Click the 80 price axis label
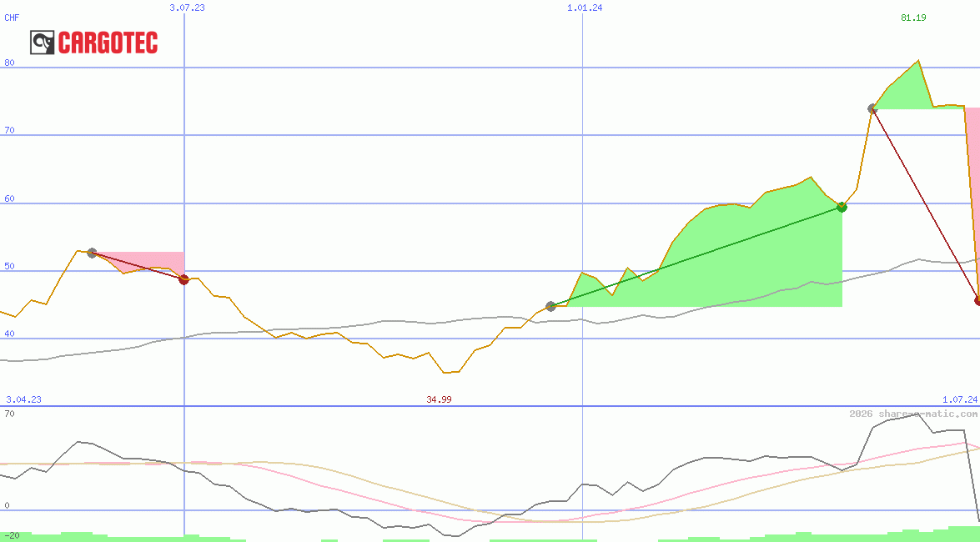Image resolution: width=980 pixels, height=542 pixels. point(10,63)
